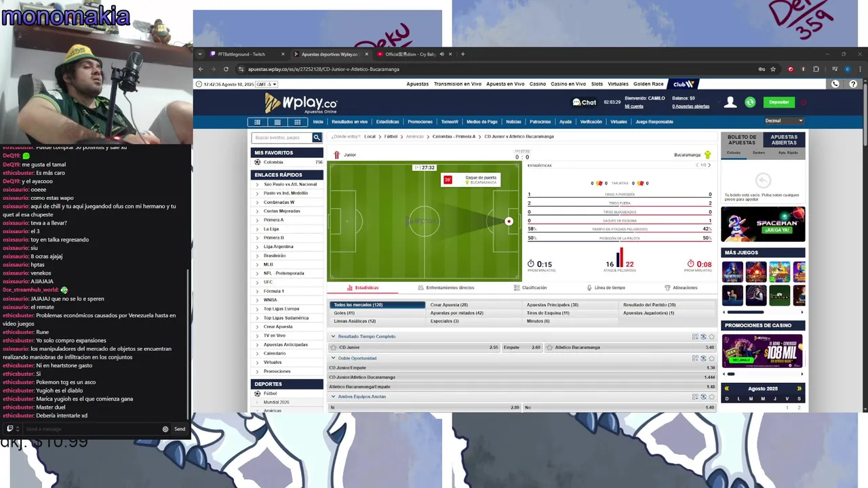Select the single-column layout icon
Image resolution: width=868 pixels, height=488 pixels.
tap(257, 122)
